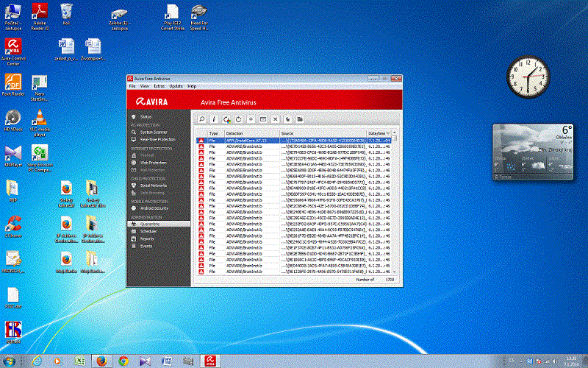Viewport: 588px width, 368px height.
Task: Click the quarantine list vertical scrollbar
Action: tap(395, 206)
